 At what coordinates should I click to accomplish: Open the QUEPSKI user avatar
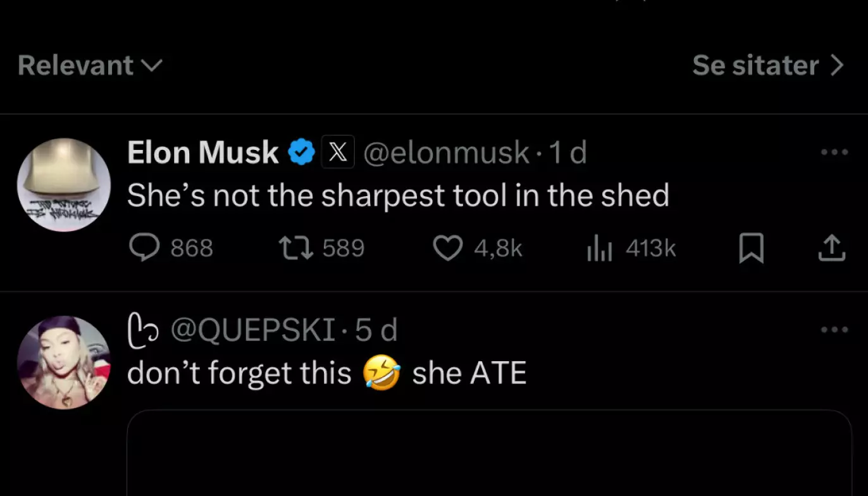pyautogui.click(x=64, y=363)
